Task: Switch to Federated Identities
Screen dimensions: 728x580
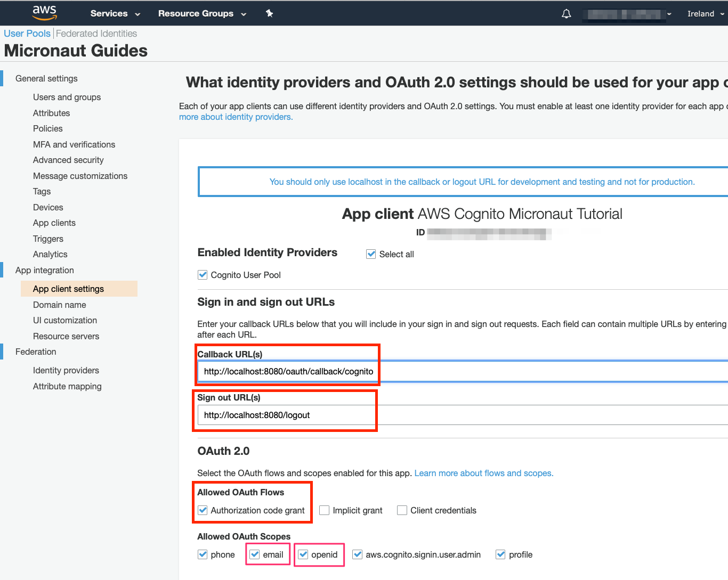Action: click(96, 34)
